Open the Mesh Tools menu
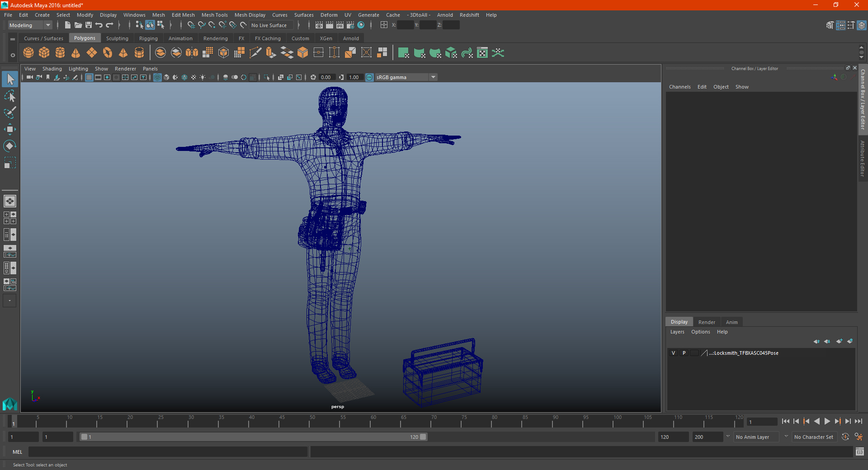 point(215,15)
